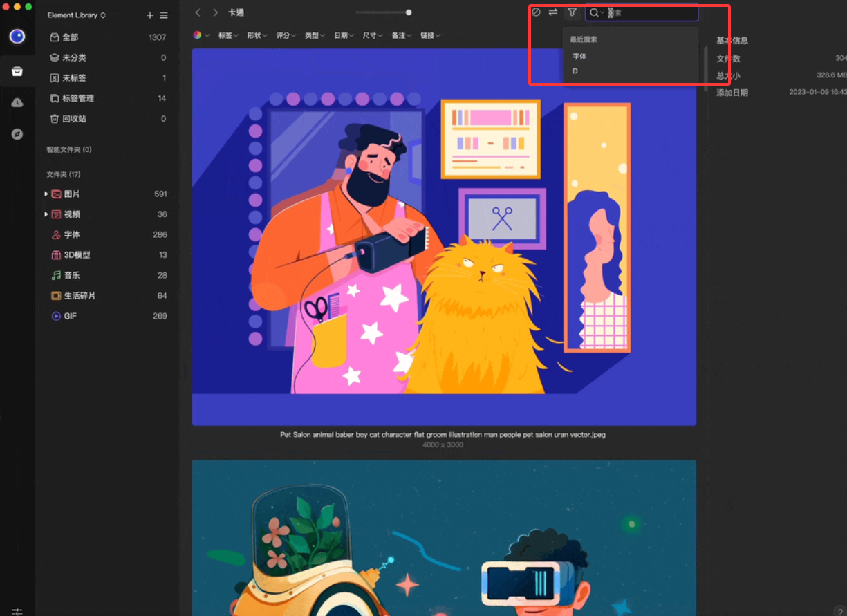The height and width of the screenshot is (616, 847).
Task: Click the 卡通 folder title
Action: point(236,12)
